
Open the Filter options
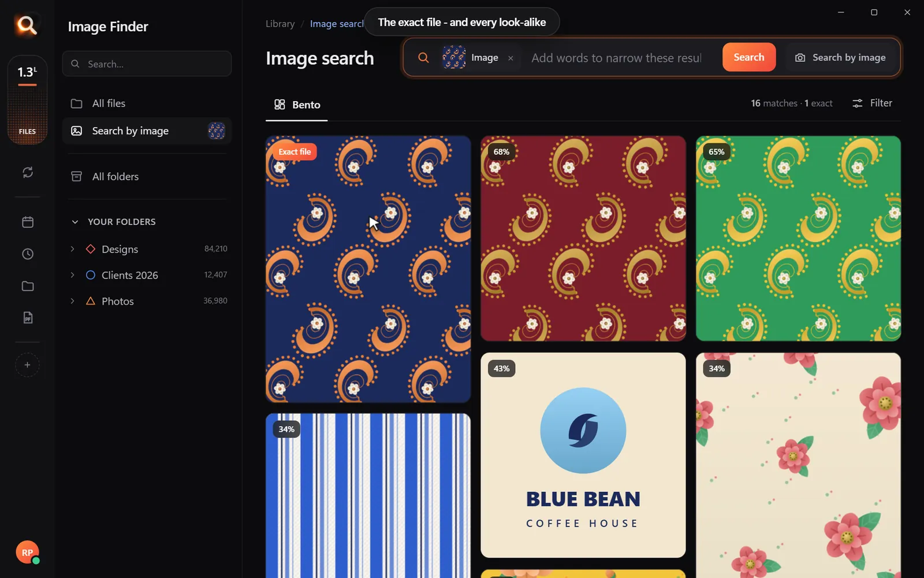(x=873, y=103)
